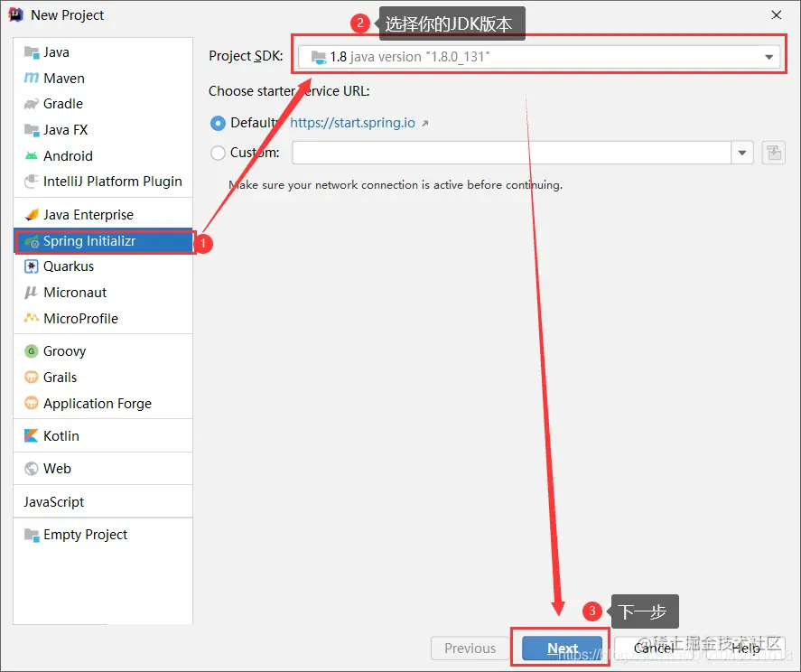The width and height of the screenshot is (801, 672).
Task: Choose Java project type label
Action: click(56, 52)
